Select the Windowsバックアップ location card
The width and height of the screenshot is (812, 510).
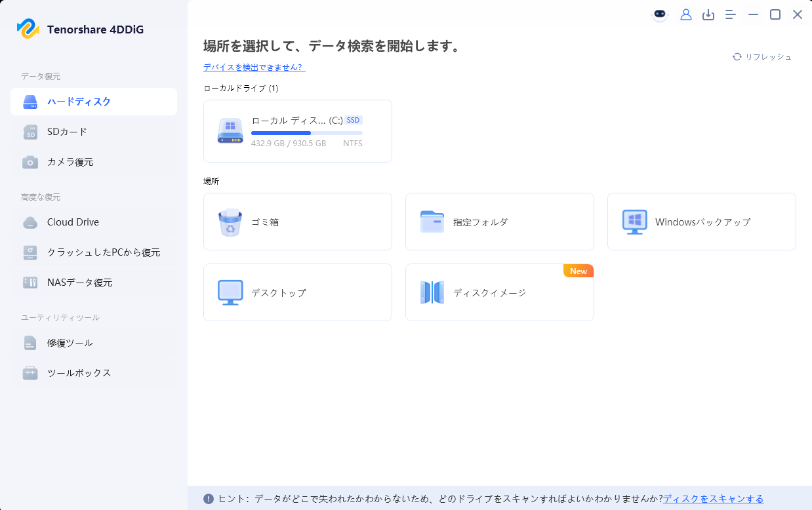pyautogui.click(x=702, y=222)
